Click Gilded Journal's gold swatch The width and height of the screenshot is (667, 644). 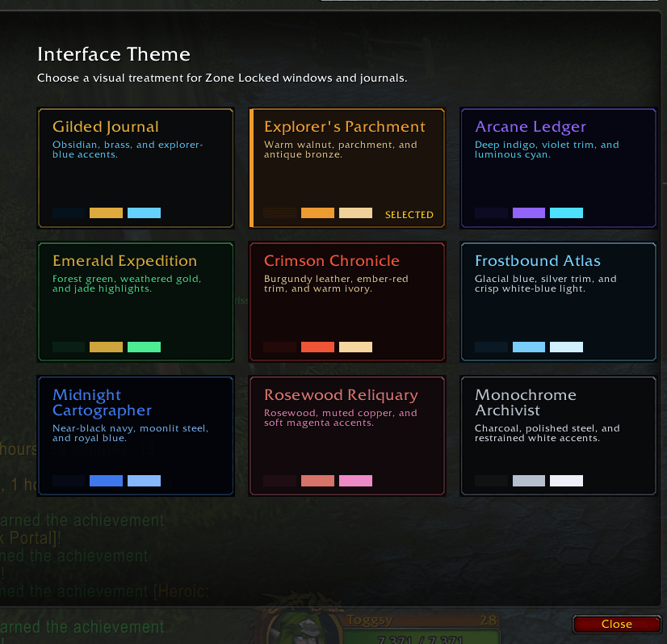coord(106,213)
